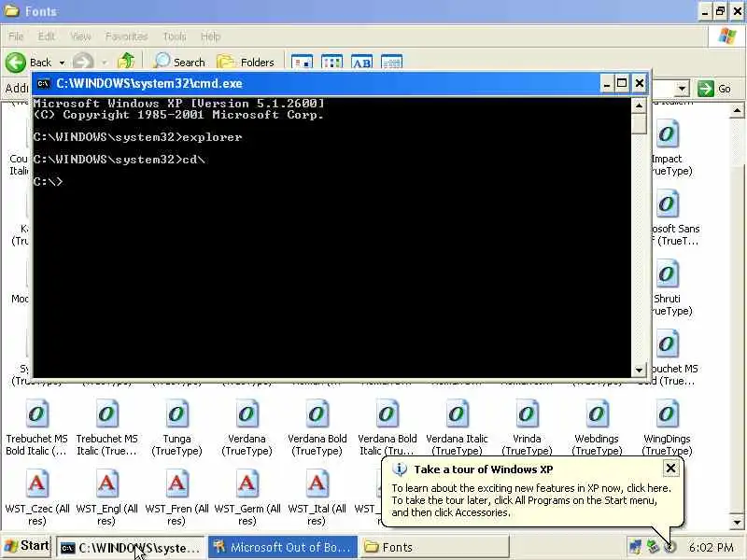Open the Tools menu in Fonts window
747x560 pixels.
coord(175,36)
